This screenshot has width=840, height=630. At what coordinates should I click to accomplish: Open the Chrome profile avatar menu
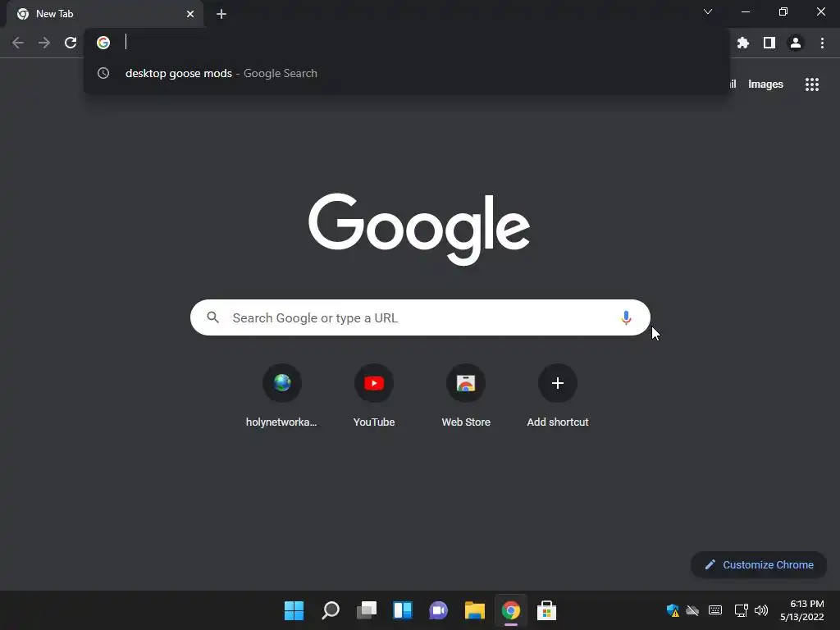coord(796,43)
